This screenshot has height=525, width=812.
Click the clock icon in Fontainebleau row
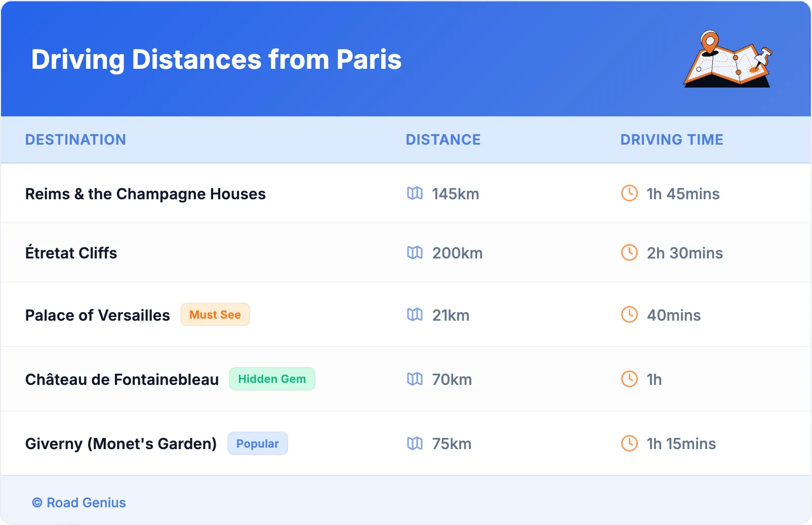629,379
